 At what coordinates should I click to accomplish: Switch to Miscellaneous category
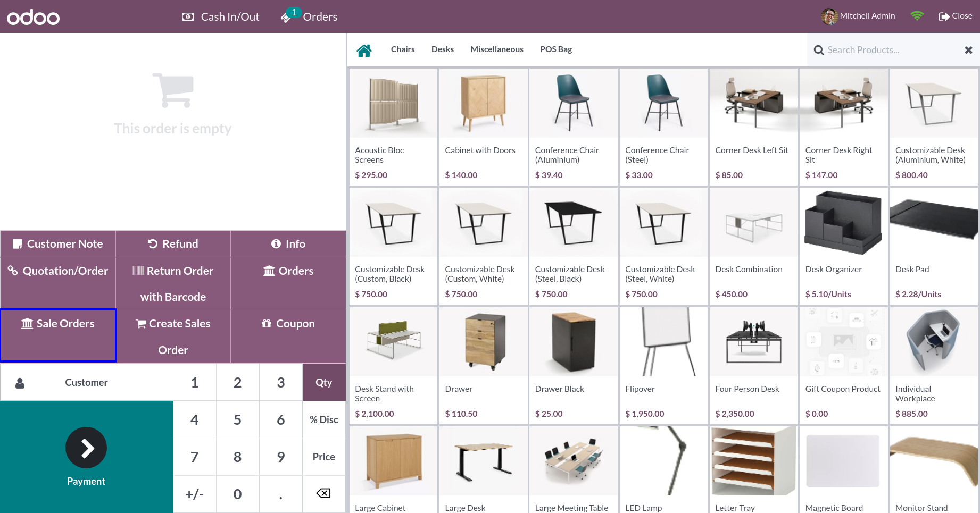coord(497,49)
